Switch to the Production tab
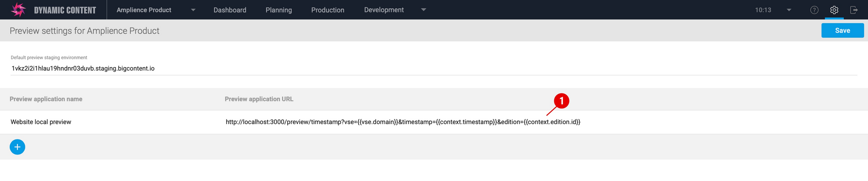 (328, 10)
